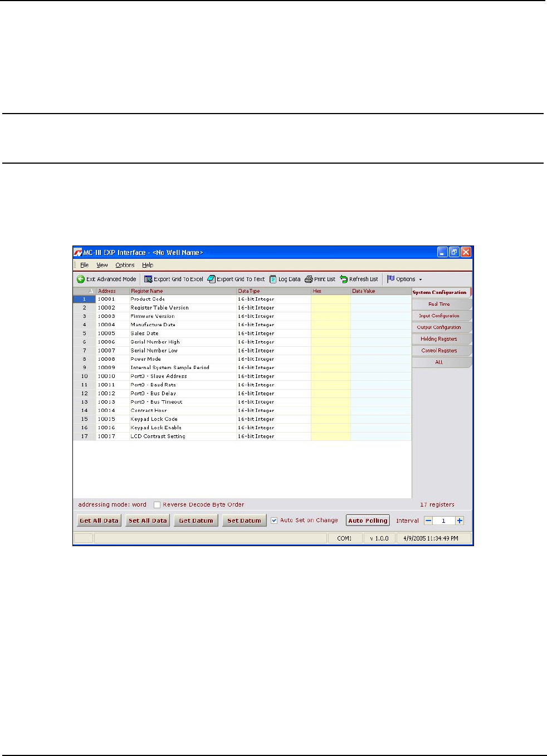The width and height of the screenshot is (547, 756).
Task: Switch to the ALL registers tab
Action: click(x=441, y=362)
